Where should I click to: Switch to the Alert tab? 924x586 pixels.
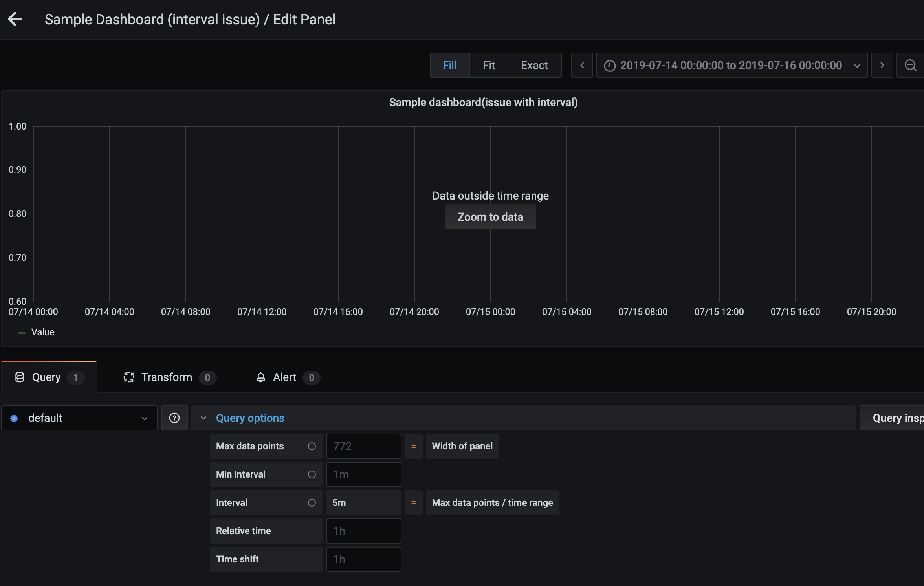click(x=284, y=377)
